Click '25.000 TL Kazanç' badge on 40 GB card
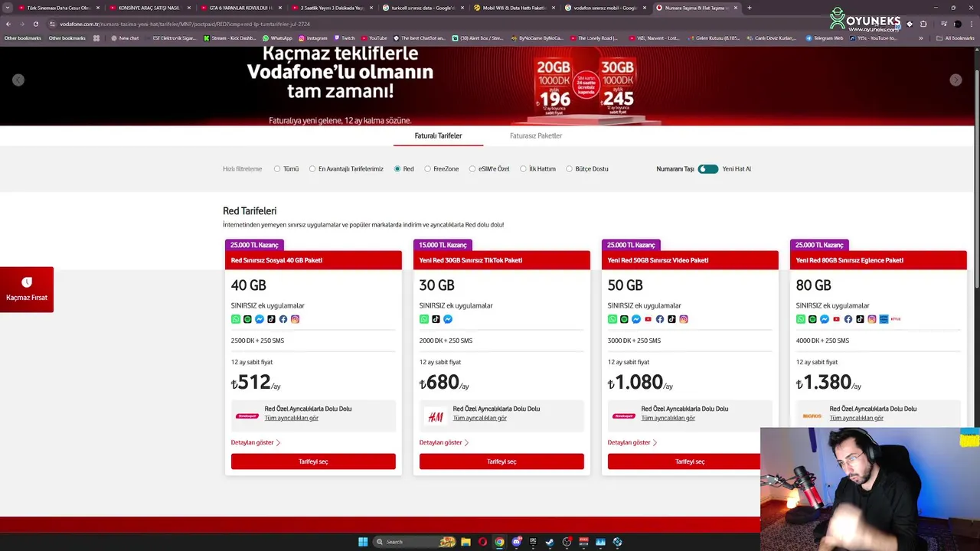Image resolution: width=980 pixels, height=551 pixels. pyautogui.click(x=254, y=245)
